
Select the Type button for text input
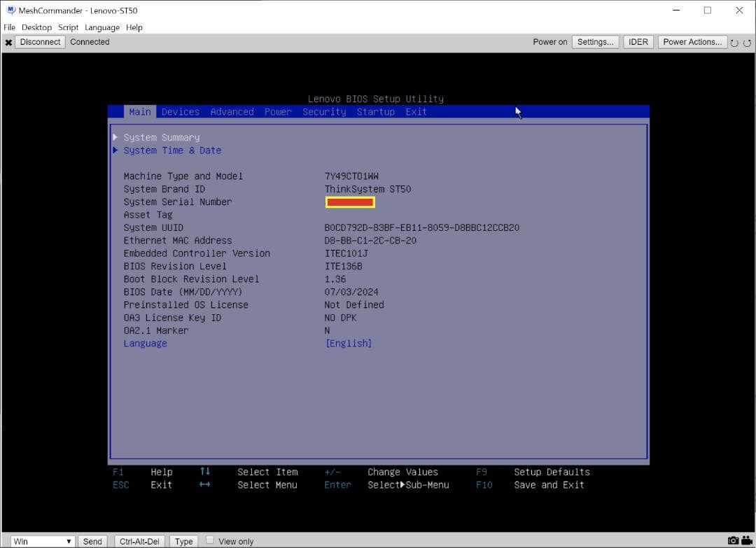(x=183, y=540)
